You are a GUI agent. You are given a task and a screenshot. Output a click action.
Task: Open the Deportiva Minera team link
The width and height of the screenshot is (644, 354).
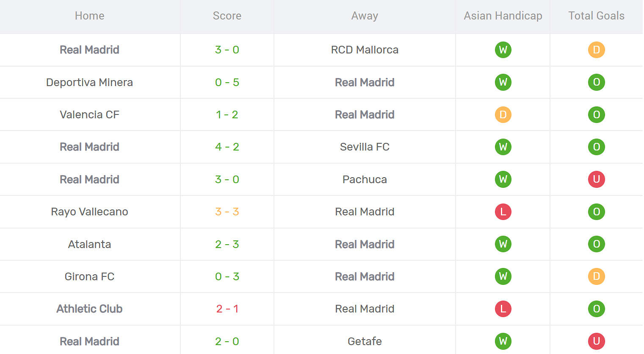[x=89, y=82]
